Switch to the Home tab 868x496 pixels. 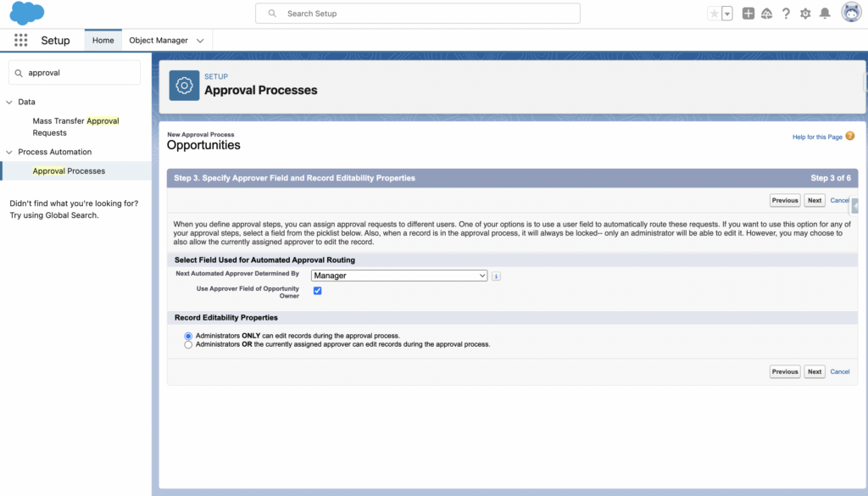pos(103,41)
